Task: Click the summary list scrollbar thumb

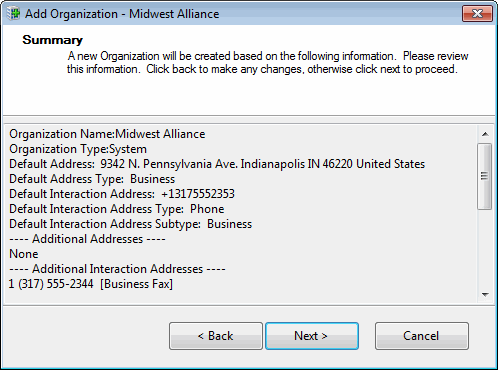Action: [484, 176]
